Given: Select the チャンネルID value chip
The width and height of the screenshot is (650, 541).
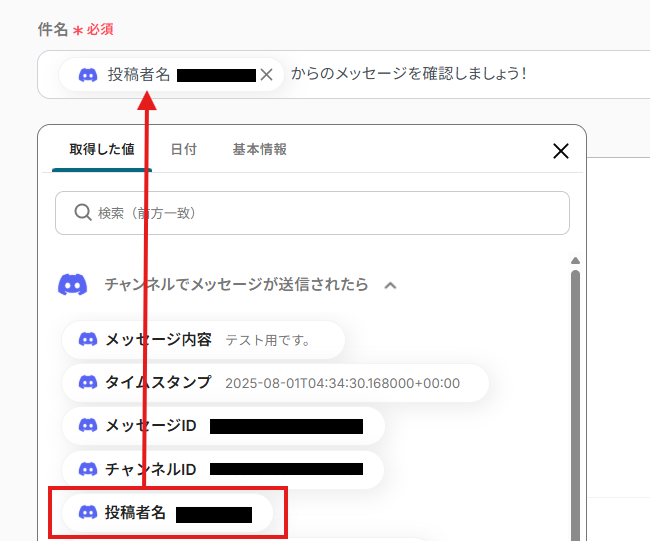Looking at the screenshot, I should [223, 469].
